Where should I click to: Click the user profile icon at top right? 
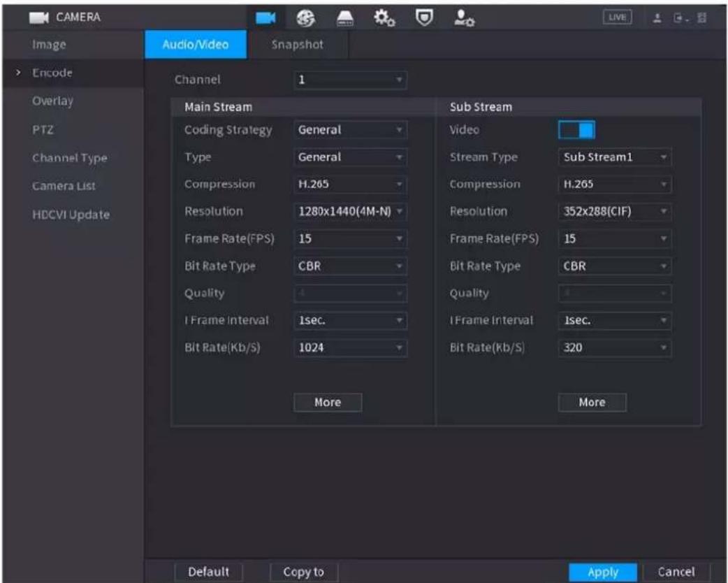pos(657,18)
